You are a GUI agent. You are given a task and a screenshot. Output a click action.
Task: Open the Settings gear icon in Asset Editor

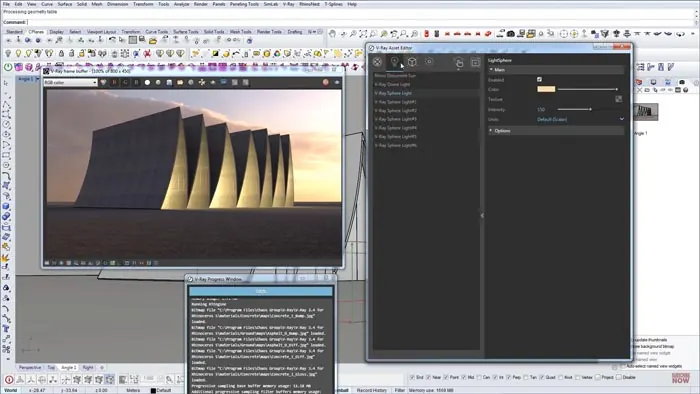tap(429, 62)
